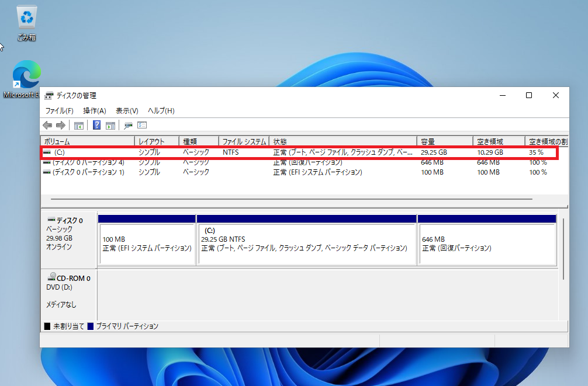Sort by the 状態 column header
Screen dimensions: 588x386
[x=343, y=141]
